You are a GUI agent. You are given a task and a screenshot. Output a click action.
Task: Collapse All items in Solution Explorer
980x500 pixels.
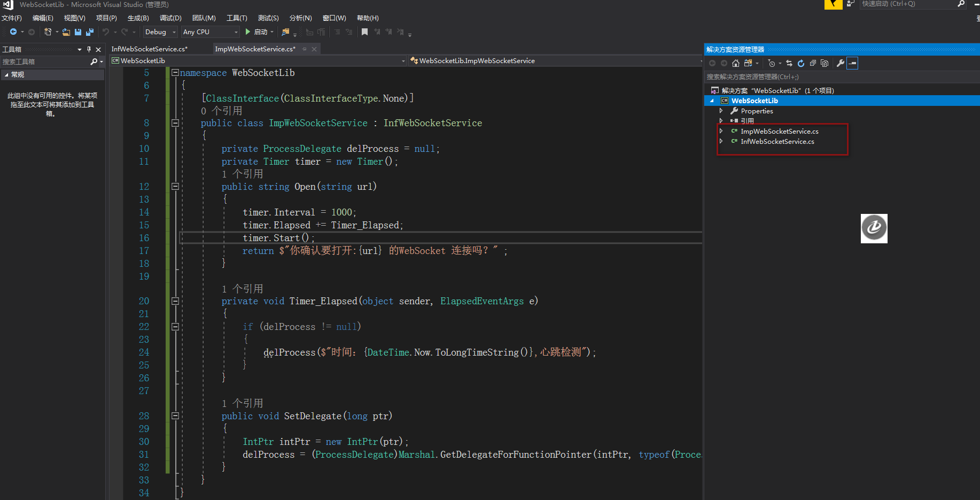[x=813, y=63]
